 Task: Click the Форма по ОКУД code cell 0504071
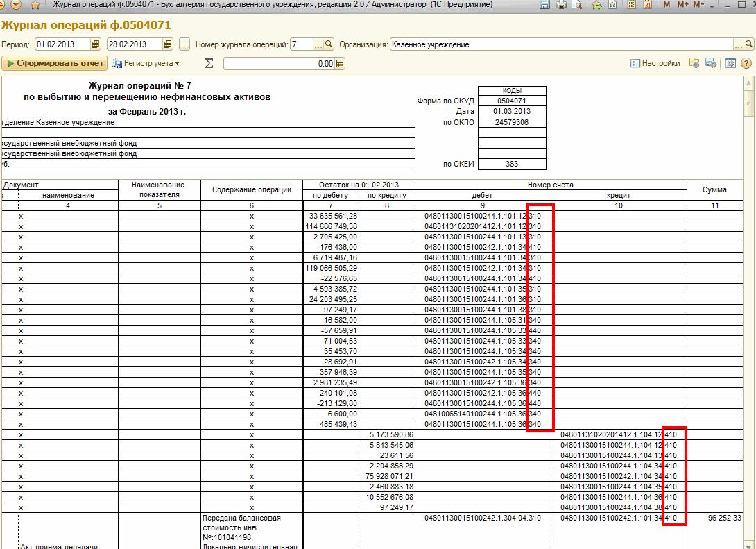[x=512, y=101]
